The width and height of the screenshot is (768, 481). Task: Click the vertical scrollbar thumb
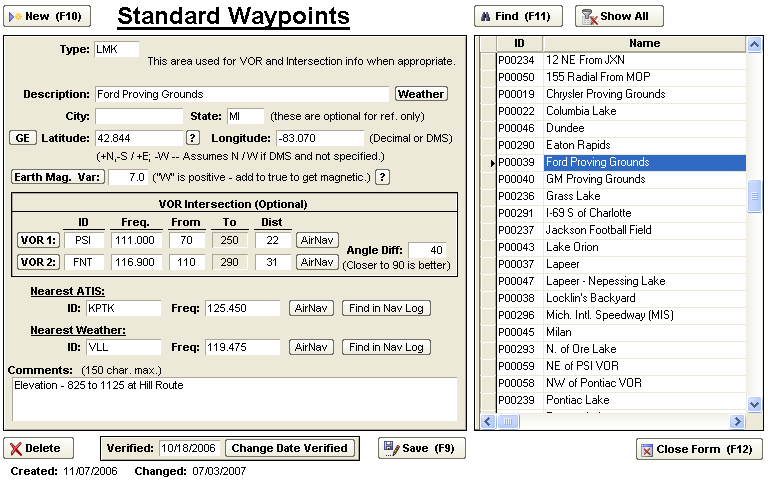pyautogui.click(x=754, y=196)
